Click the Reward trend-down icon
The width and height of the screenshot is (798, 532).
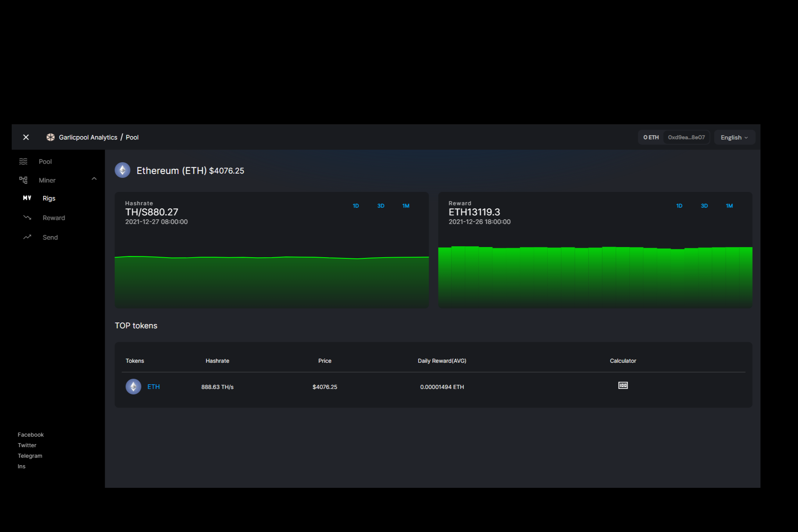pyautogui.click(x=27, y=218)
